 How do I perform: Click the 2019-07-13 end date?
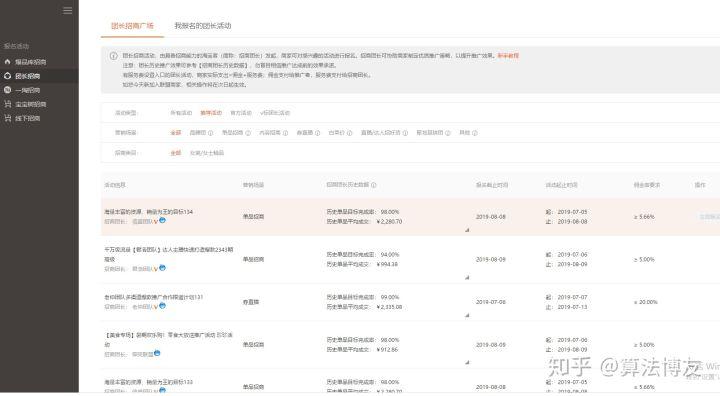[572, 307]
